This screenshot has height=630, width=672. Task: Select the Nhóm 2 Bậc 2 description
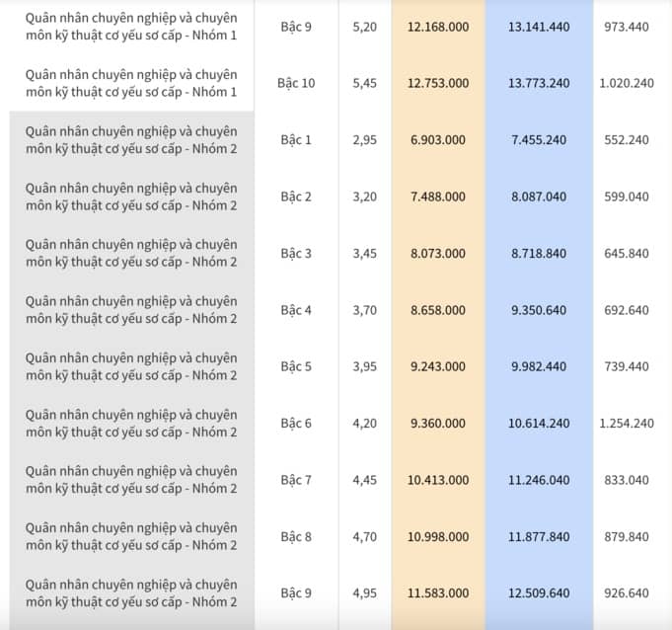click(x=131, y=197)
